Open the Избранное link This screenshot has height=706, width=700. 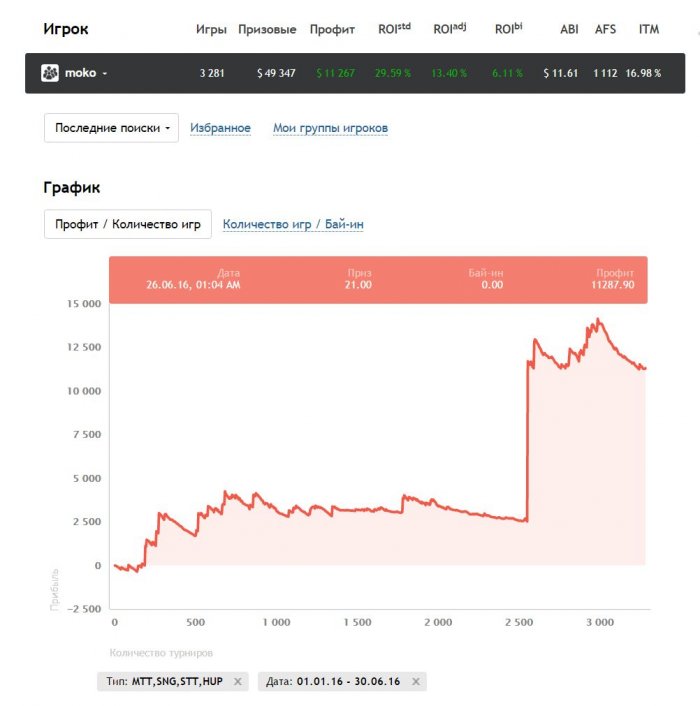[220, 128]
